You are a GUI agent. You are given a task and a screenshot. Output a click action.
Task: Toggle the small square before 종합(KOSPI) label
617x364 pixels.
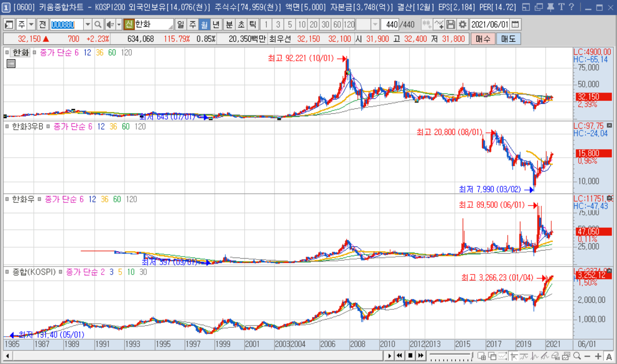tap(7, 272)
